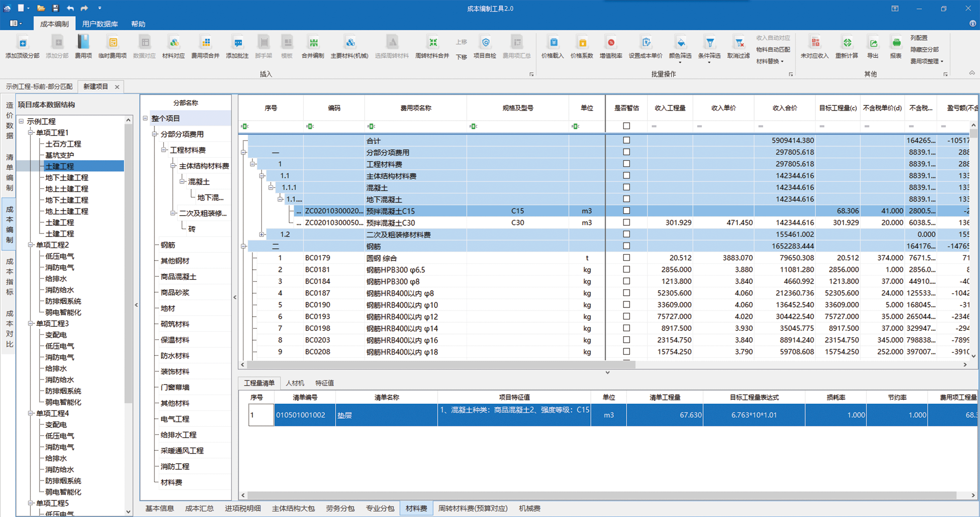Screen dimensions: 980x517
Task: Switch to 示例工程-标前-部分匹配 document tab
Action: coord(39,87)
